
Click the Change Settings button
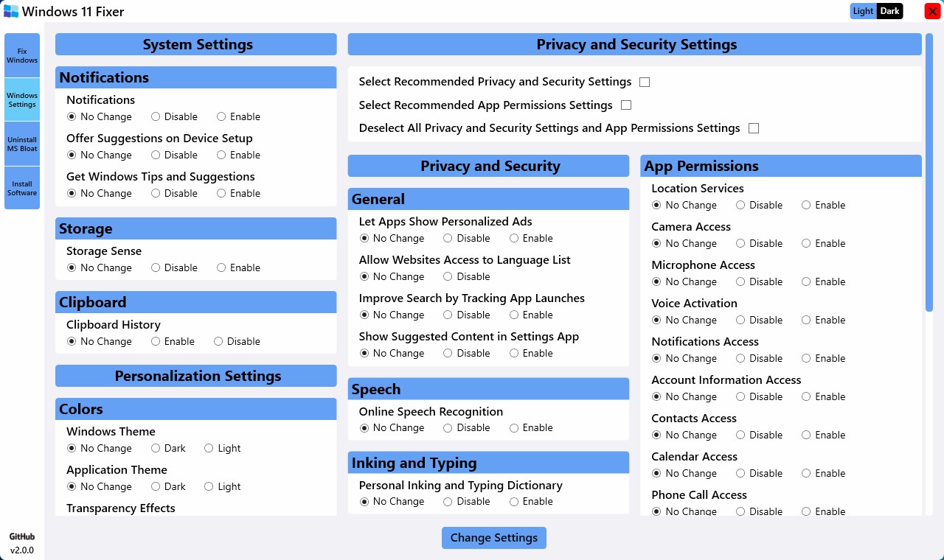click(x=493, y=538)
